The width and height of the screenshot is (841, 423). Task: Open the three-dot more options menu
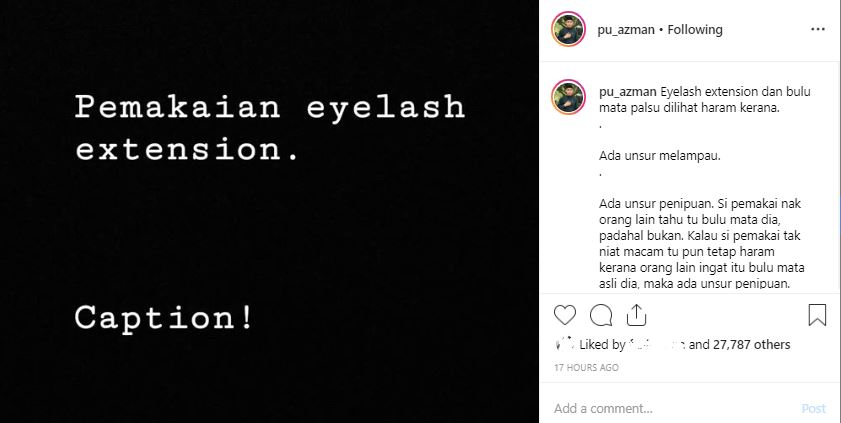click(818, 30)
